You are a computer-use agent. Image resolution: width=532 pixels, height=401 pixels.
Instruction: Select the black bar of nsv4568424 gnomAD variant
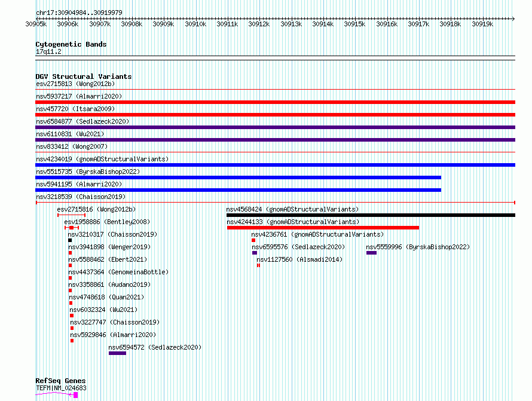(x=371, y=215)
